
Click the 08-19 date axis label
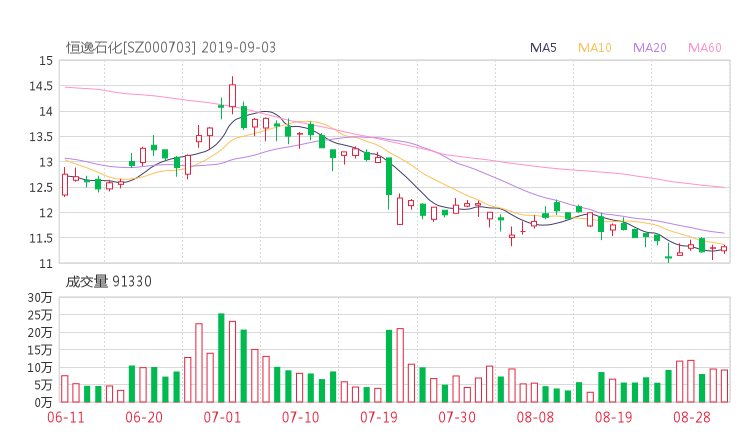[614, 417]
